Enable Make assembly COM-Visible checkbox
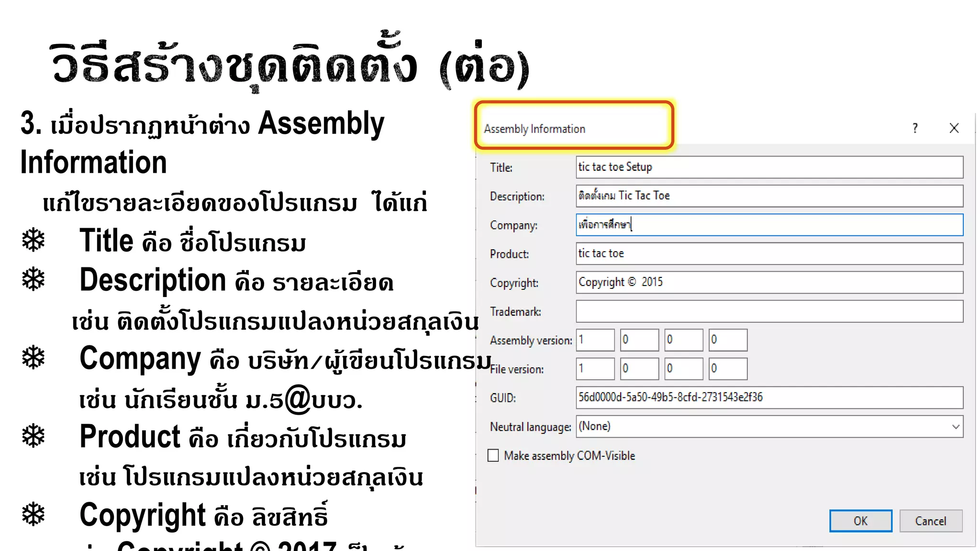The image size is (980, 551). click(x=493, y=455)
